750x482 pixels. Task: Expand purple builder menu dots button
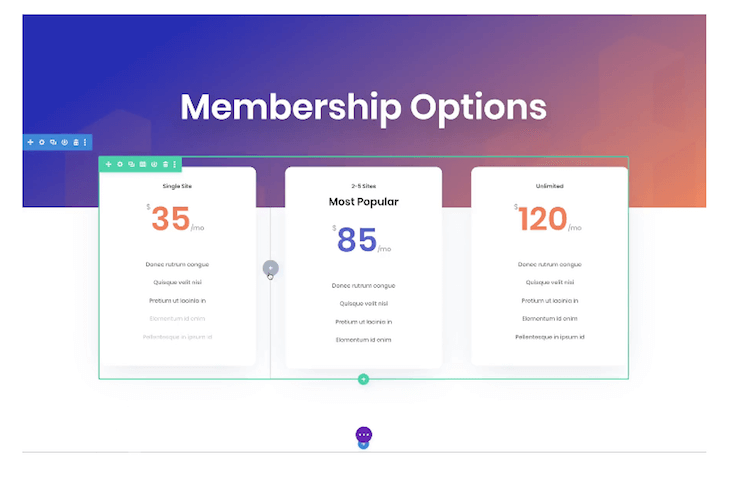tap(364, 435)
